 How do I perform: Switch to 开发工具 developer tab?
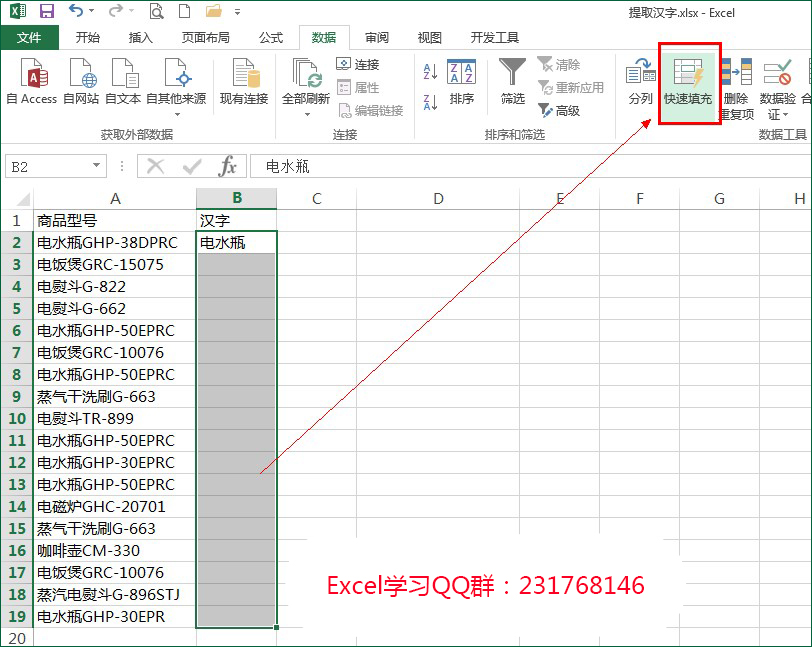495,37
